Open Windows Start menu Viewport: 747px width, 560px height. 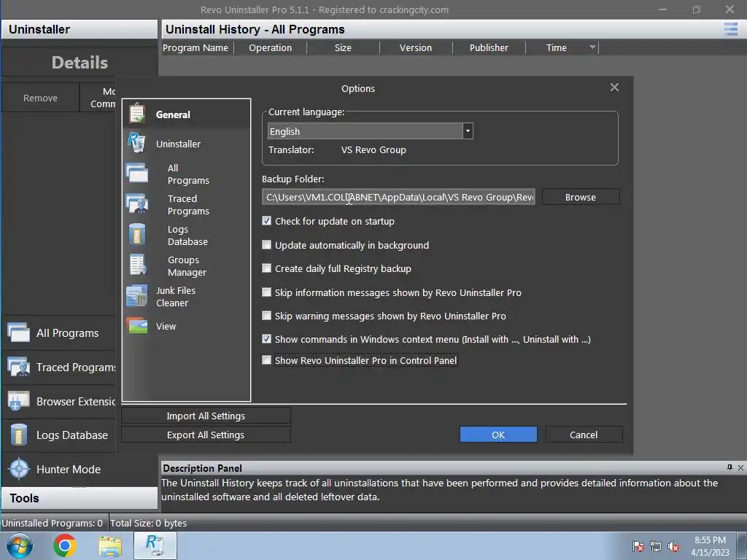click(20, 545)
